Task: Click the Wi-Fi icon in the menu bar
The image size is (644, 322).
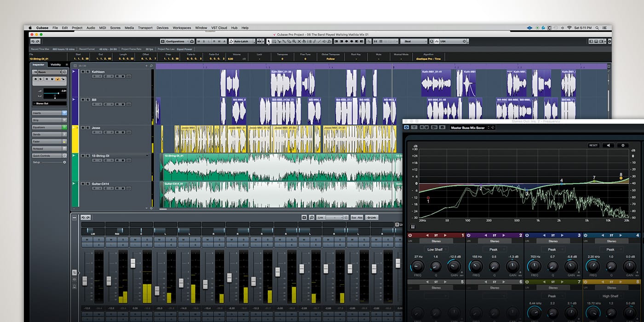Action: pos(569,28)
